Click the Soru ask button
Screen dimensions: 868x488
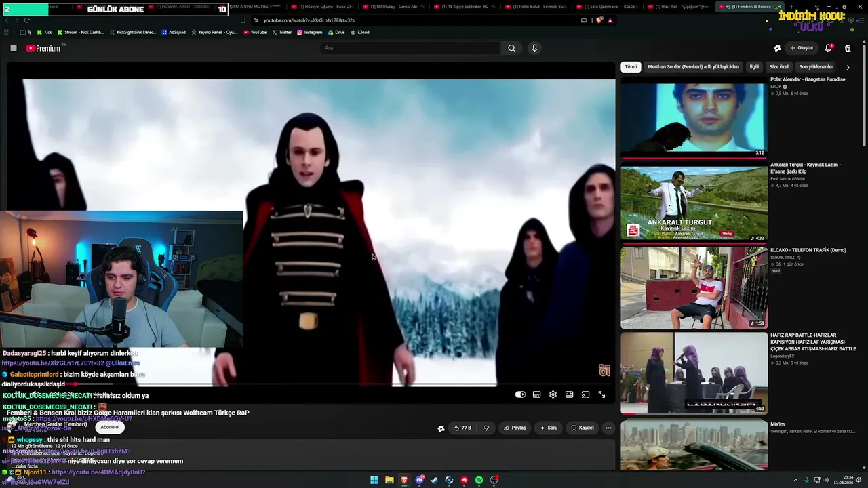[549, 428]
